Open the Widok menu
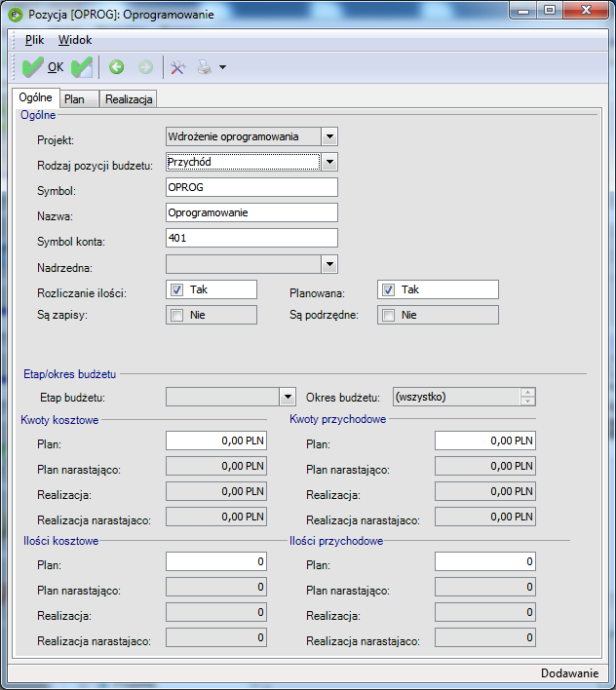 (x=75, y=40)
